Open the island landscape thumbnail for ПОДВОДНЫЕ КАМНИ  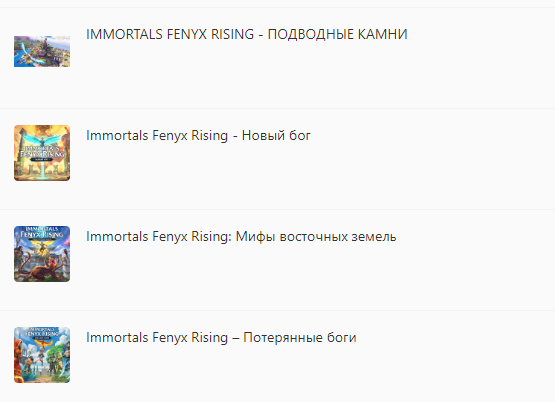point(42,51)
